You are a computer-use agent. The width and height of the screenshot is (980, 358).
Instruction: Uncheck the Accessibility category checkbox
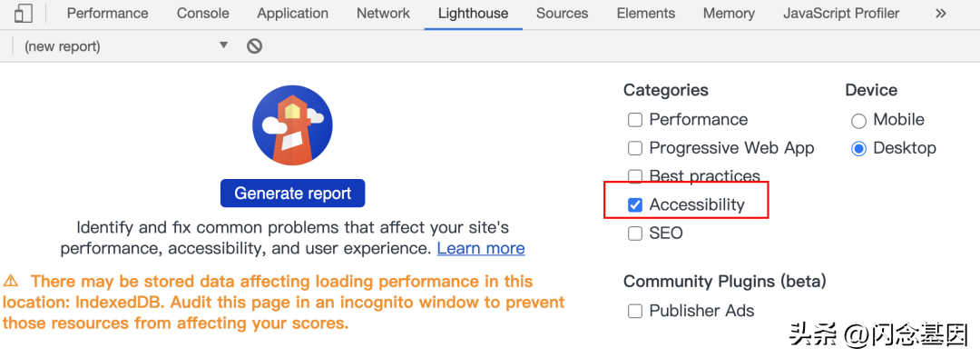click(635, 204)
